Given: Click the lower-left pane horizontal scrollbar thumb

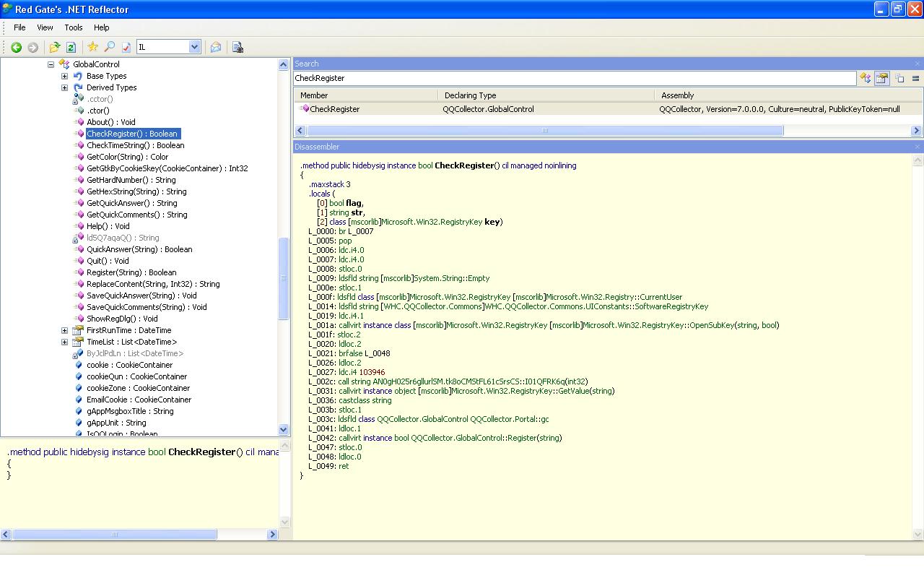Looking at the screenshot, I should (x=115, y=535).
